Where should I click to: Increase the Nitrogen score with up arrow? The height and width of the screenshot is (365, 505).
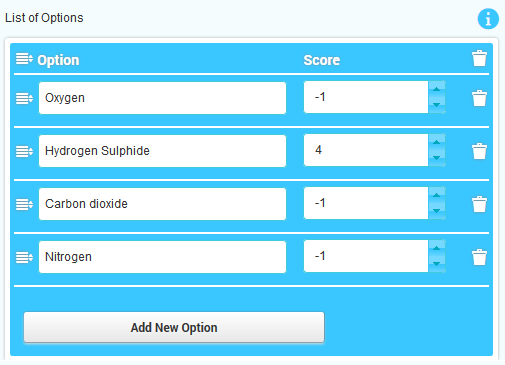[x=436, y=248]
